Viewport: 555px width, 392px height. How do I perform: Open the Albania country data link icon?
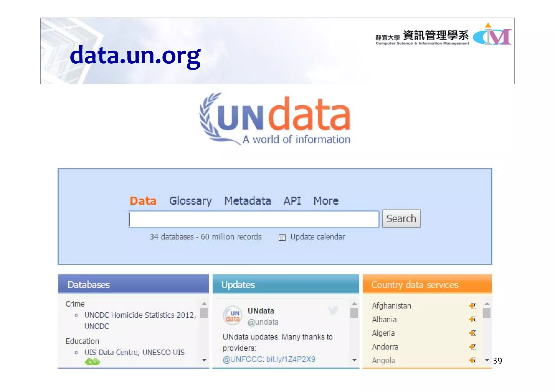tap(473, 319)
